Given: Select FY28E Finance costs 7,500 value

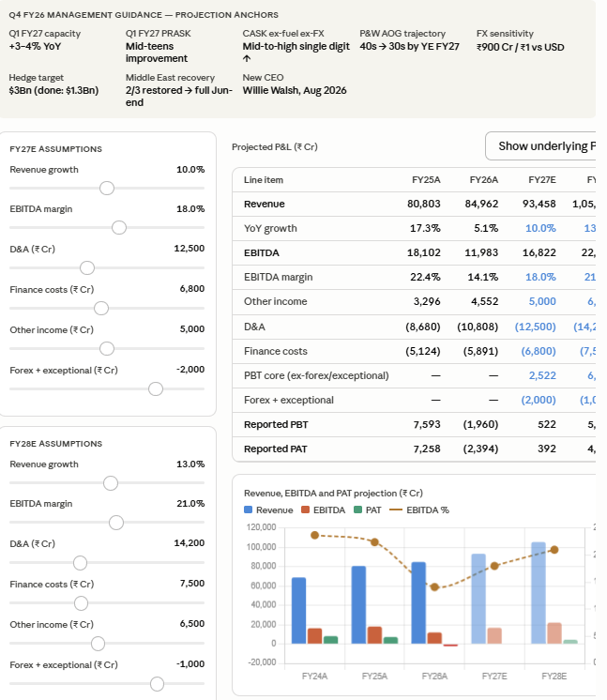Looking at the screenshot, I should click(192, 583).
